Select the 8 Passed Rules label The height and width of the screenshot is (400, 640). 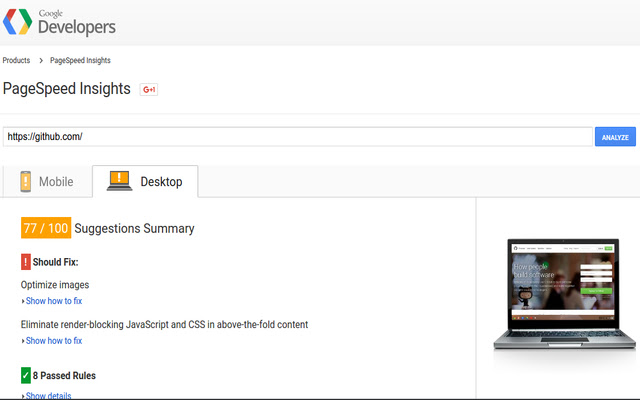(64, 376)
